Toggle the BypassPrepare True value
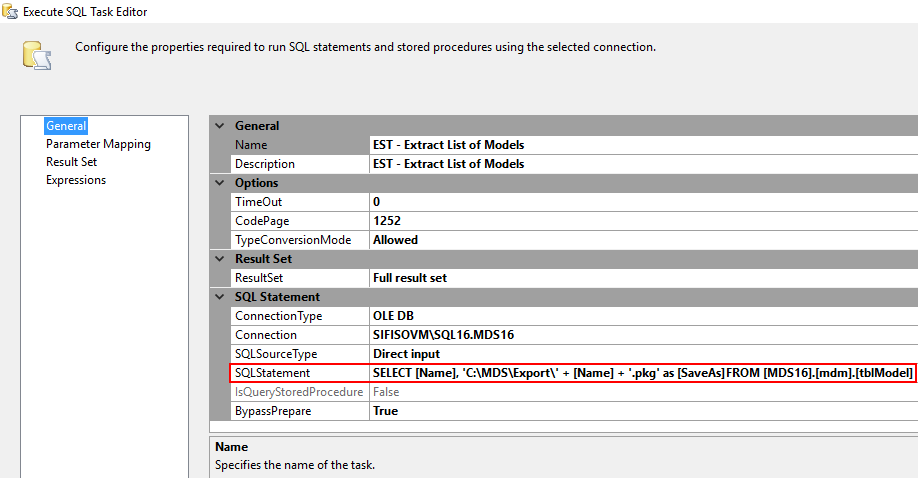This screenshot has height=478, width=918. pos(640,411)
